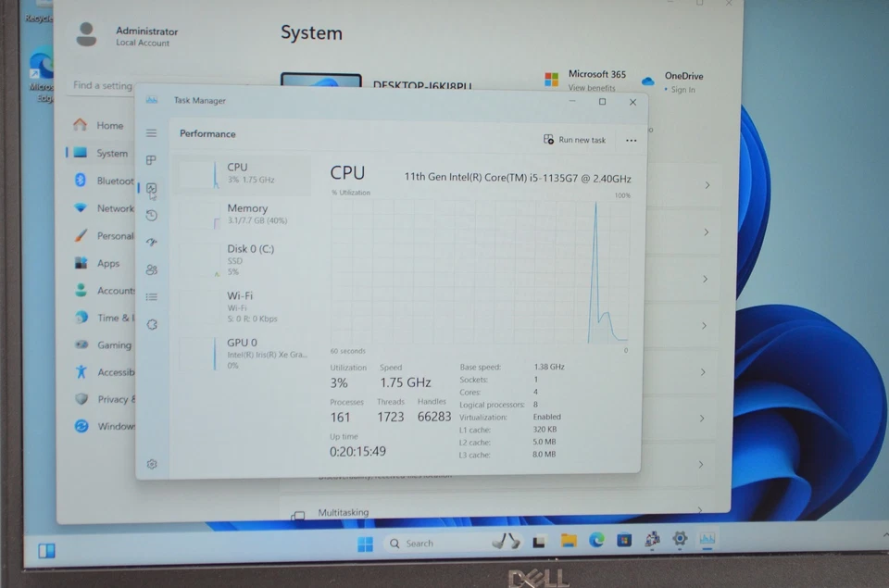Open Task View icon on taskbar

[539, 542]
